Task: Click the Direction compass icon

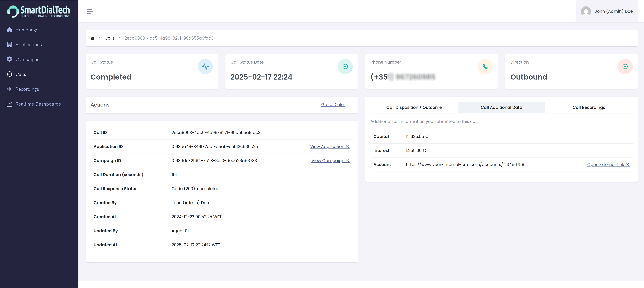Action: [625, 66]
